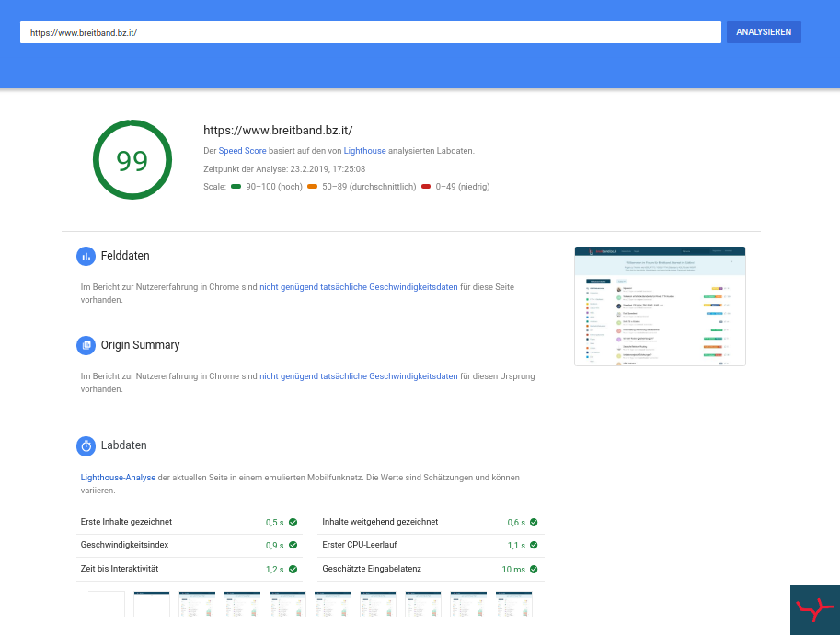Click the green 99 score circle
840x635 pixels.
pyautogui.click(x=132, y=160)
